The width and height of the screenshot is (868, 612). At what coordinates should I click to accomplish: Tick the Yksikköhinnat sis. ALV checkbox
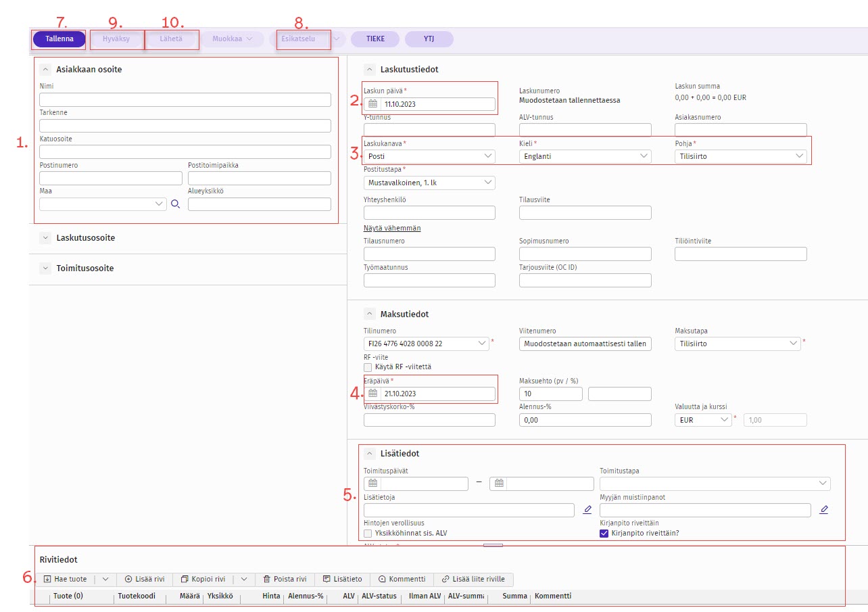point(368,533)
